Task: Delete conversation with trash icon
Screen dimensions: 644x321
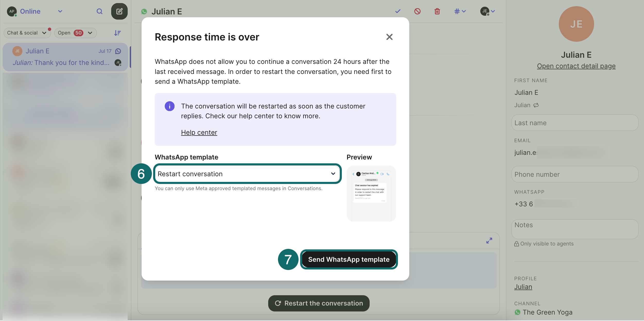Action: pyautogui.click(x=437, y=11)
